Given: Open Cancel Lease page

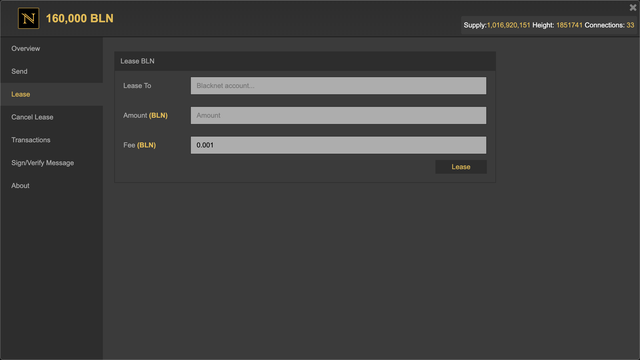Looking at the screenshot, I should 32,117.
